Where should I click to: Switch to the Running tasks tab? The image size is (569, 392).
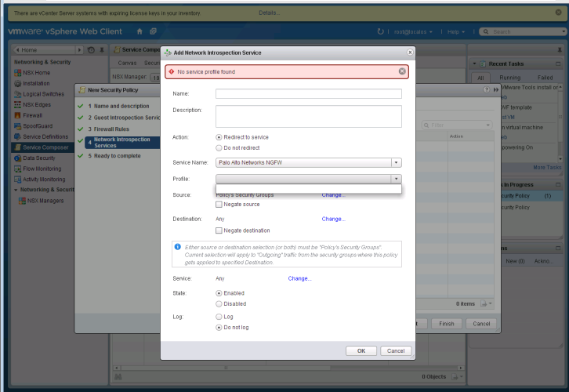[x=510, y=78]
